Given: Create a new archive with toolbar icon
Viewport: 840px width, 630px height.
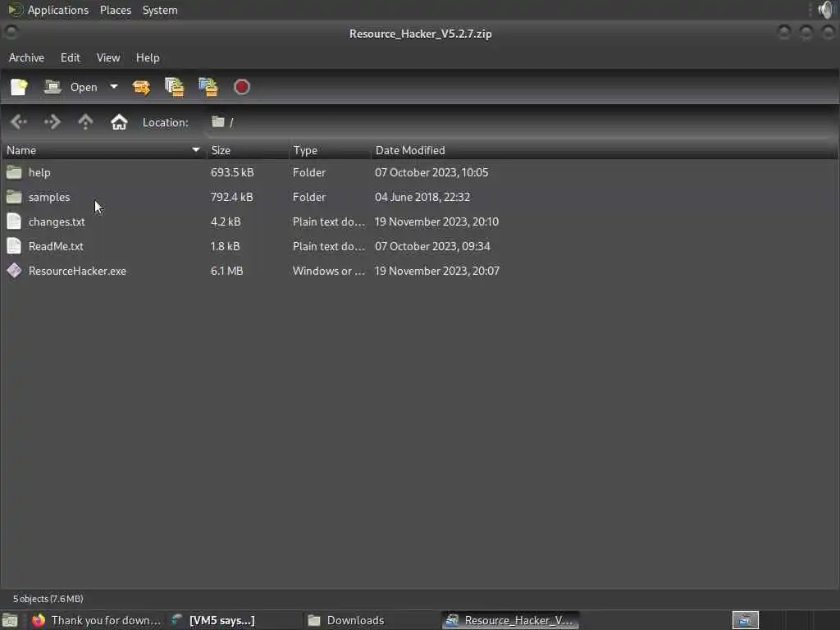Looking at the screenshot, I should [x=20, y=87].
